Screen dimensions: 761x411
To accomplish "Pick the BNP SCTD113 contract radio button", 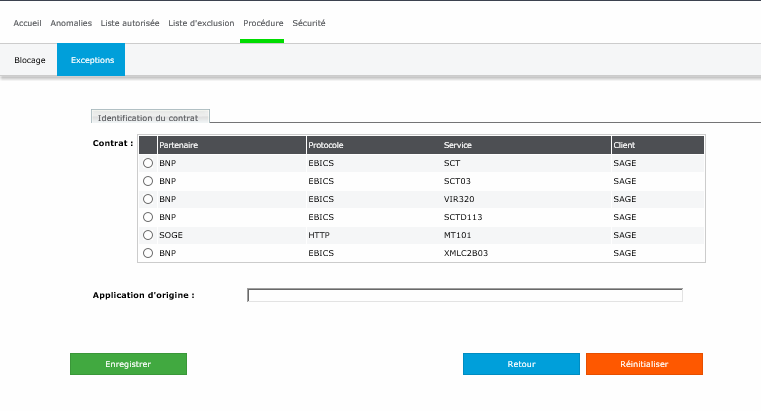I will (148, 217).
